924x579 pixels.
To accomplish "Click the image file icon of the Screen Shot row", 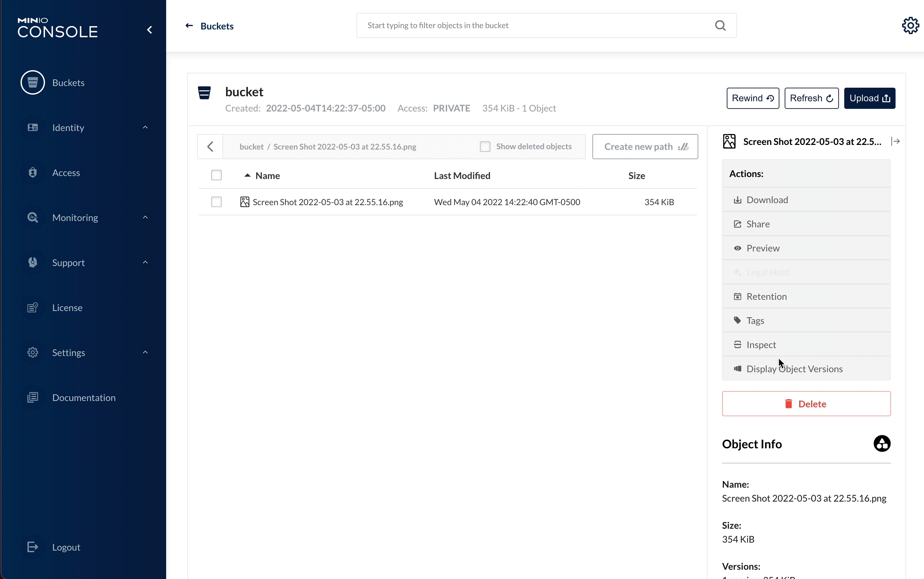I will [x=245, y=202].
